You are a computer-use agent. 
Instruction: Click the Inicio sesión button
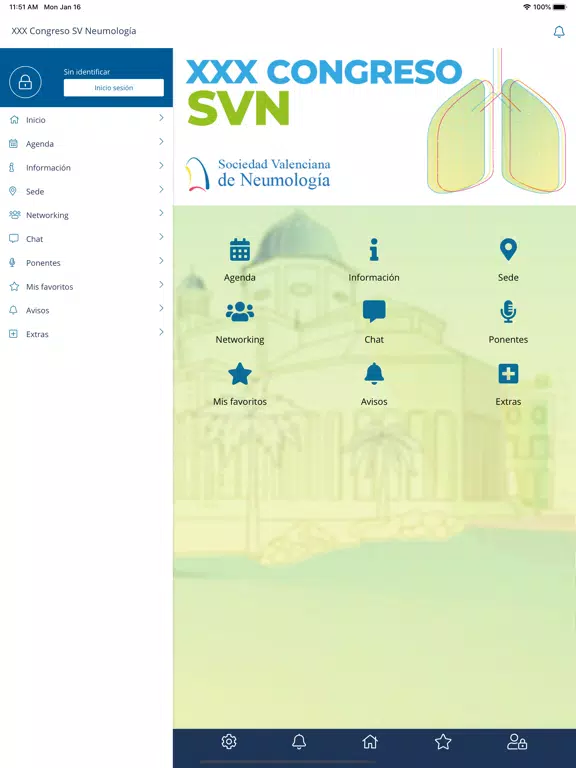(x=114, y=88)
